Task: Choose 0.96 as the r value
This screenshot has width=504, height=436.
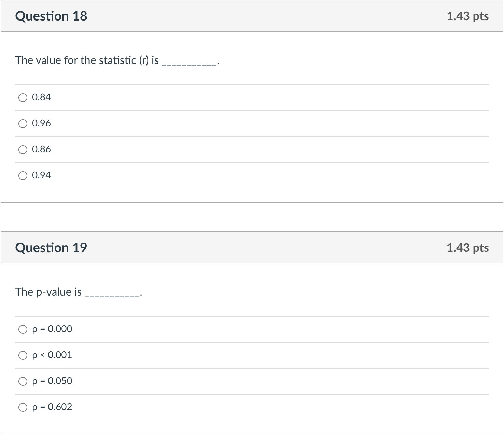Action: tap(23, 124)
